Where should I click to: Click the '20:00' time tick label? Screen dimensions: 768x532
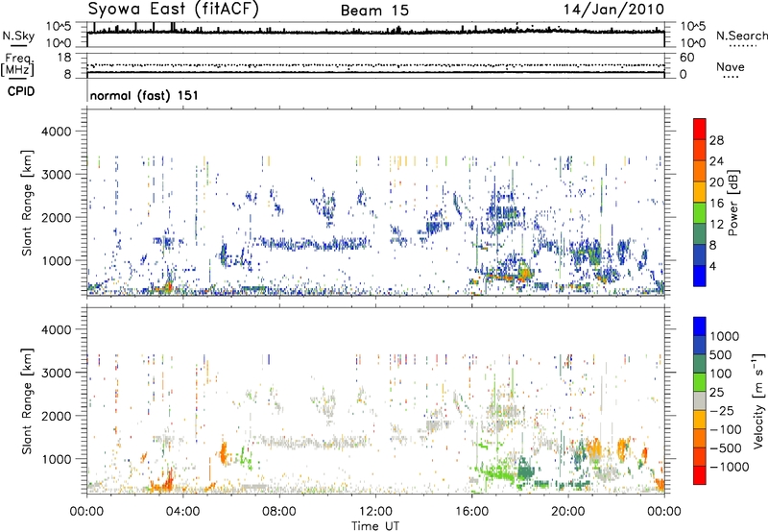point(568,512)
